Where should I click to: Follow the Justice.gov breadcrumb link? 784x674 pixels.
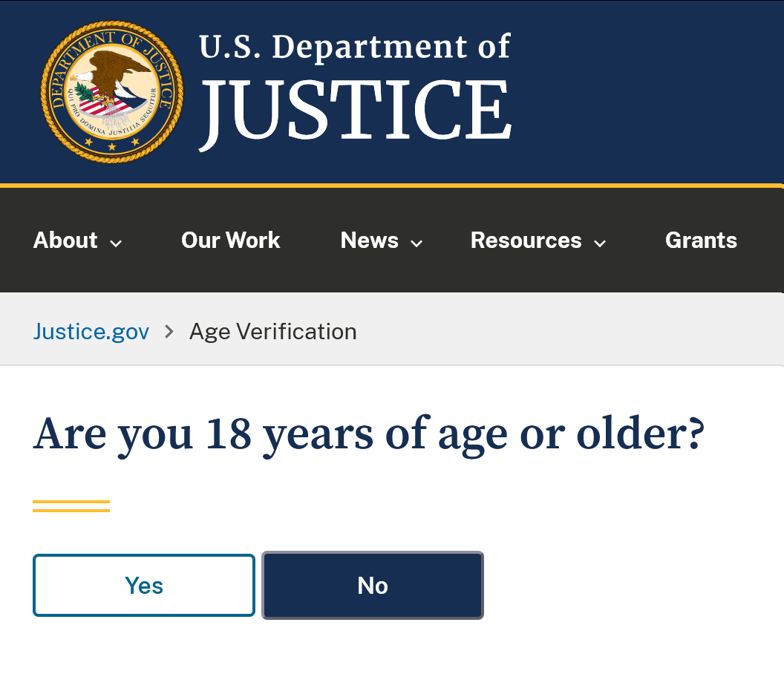point(91,331)
